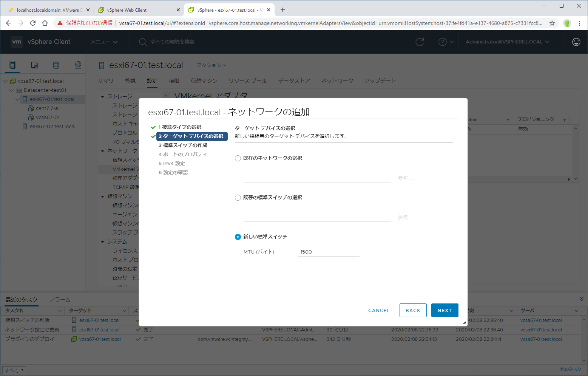Click the global search magnifier icon

pos(142,42)
